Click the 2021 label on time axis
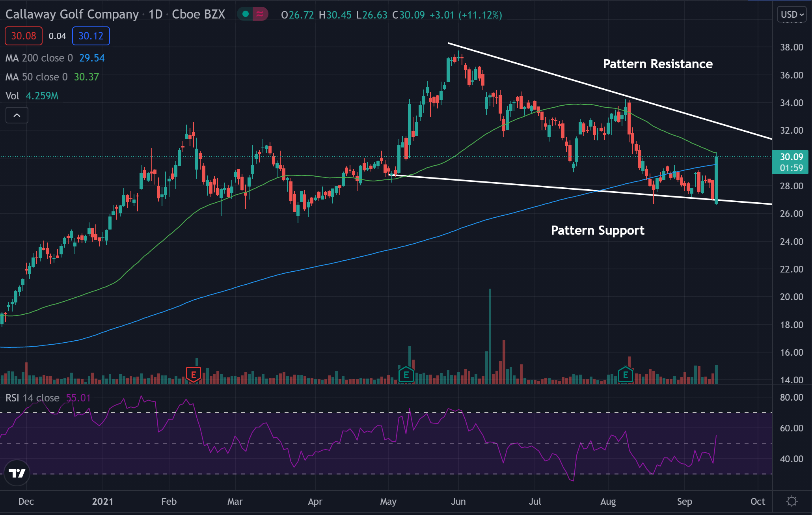The image size is (812, 515). point(102,502)
